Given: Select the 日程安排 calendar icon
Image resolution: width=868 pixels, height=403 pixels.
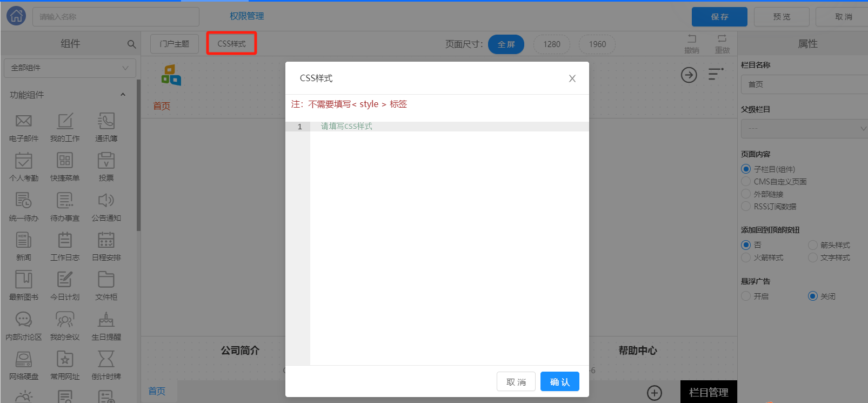Looking at the screenshot, I should click(106, 240).
